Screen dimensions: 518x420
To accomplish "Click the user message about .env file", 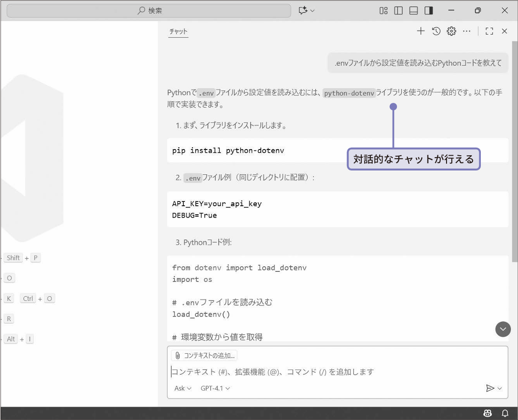I will [418, 63].
